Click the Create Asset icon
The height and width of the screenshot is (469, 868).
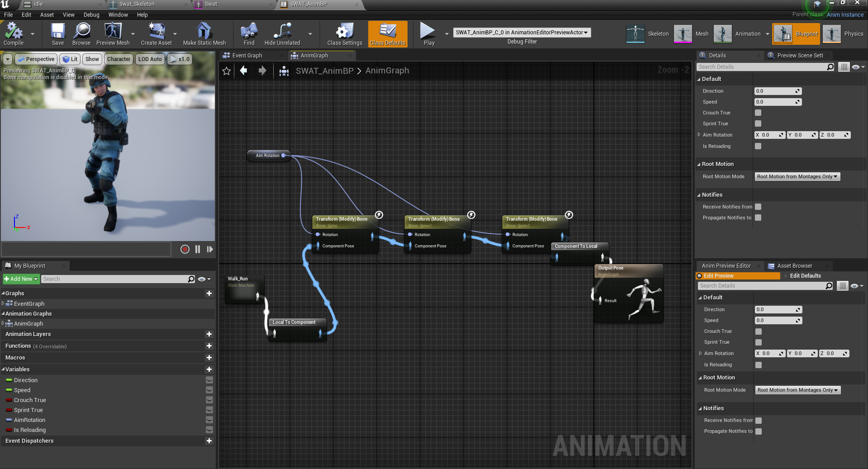click(157, 34)
